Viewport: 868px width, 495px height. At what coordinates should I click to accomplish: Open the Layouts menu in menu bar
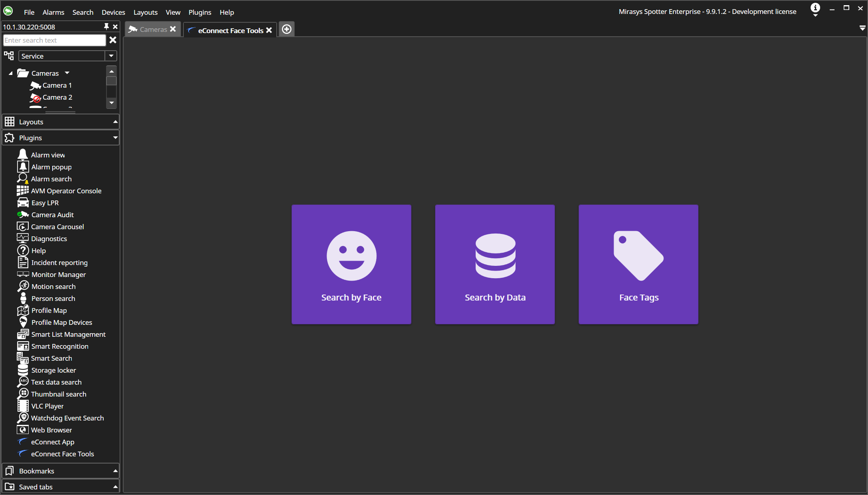pyautogui.click(x=146, y=12)
